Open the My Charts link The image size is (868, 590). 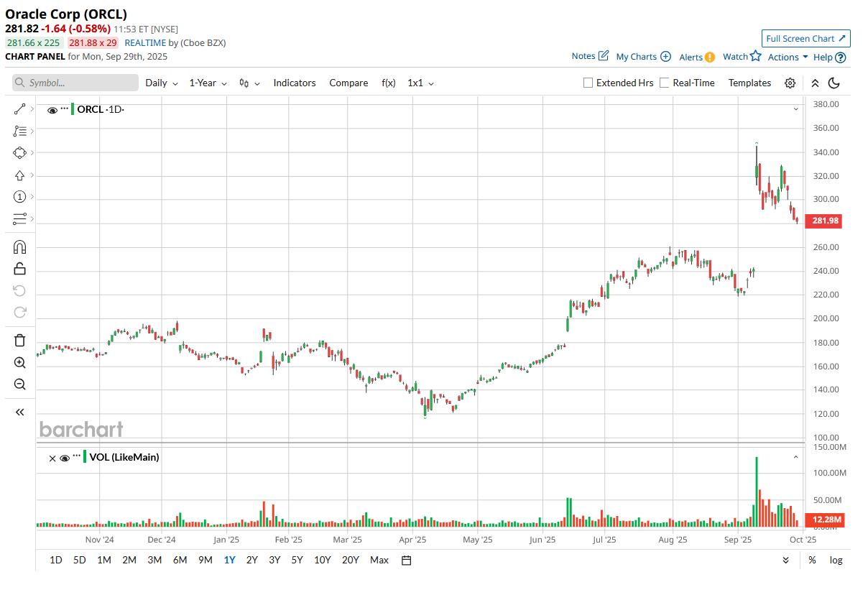pos(637,57)
